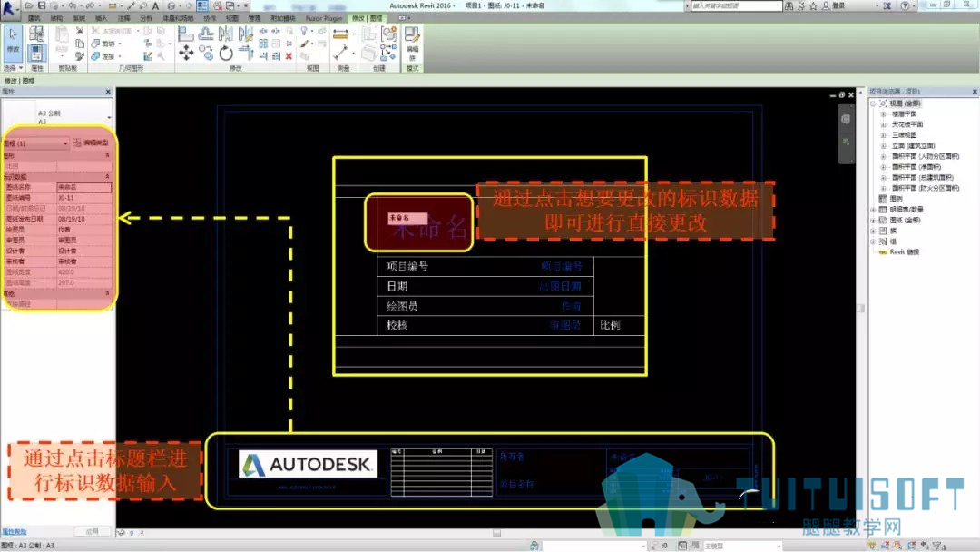Click the 绘图员 value field showing 作者
This screenshot has width=980, height=552.
pos(83,230)
